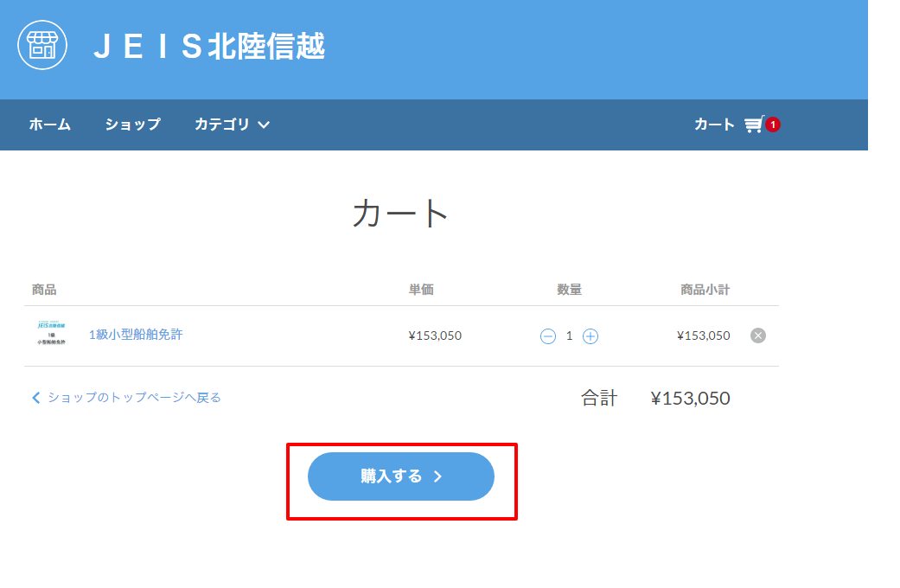The width and height of the screenshot is (900, 588).
Task: Open the JEIS北陸信越 site title link
Action: (209, 47)
